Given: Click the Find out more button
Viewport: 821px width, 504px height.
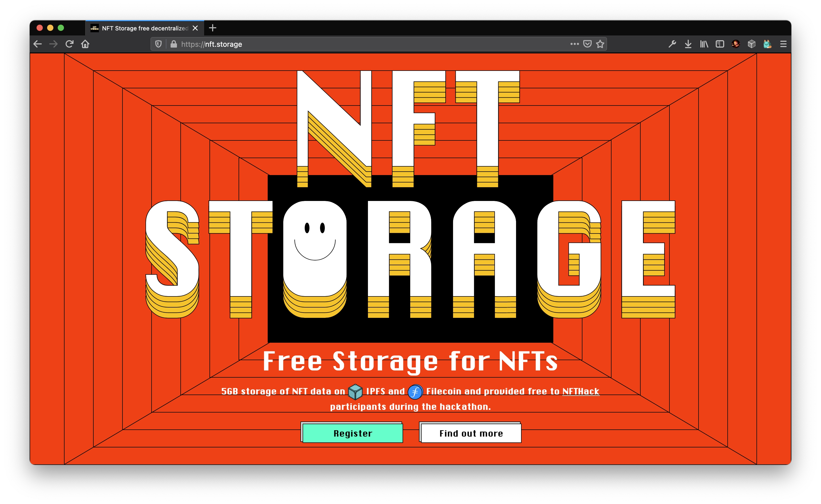Looking at the screenshot, I should pyautogui.click(x=471, y=433).
